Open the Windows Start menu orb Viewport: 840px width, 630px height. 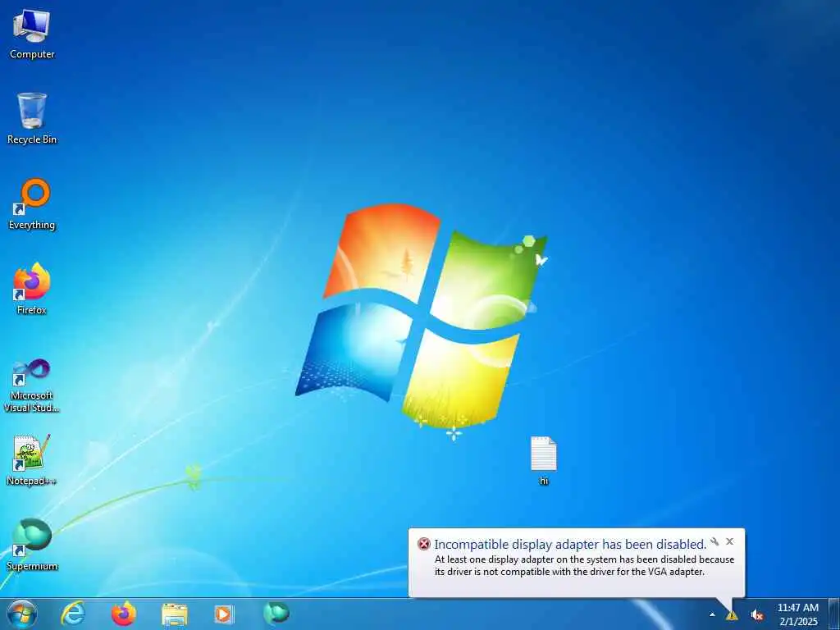pyautogui.click(x=22, y=614)
